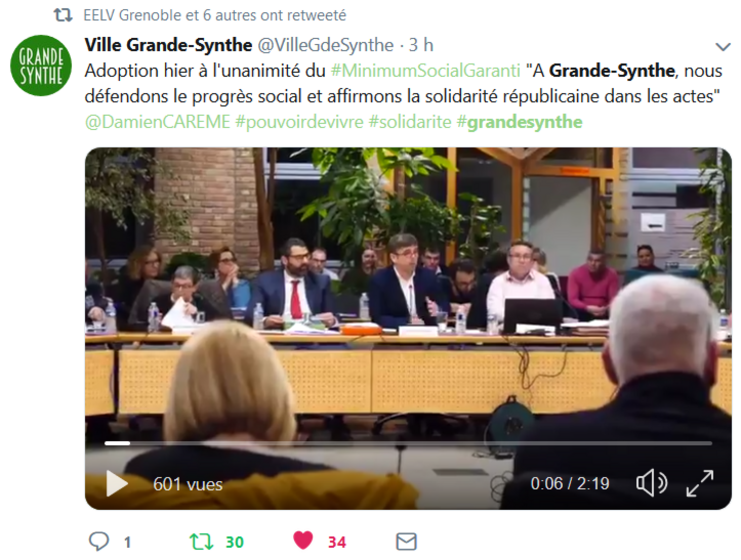Open the #grandesynthe hashtag

[519, 122]
